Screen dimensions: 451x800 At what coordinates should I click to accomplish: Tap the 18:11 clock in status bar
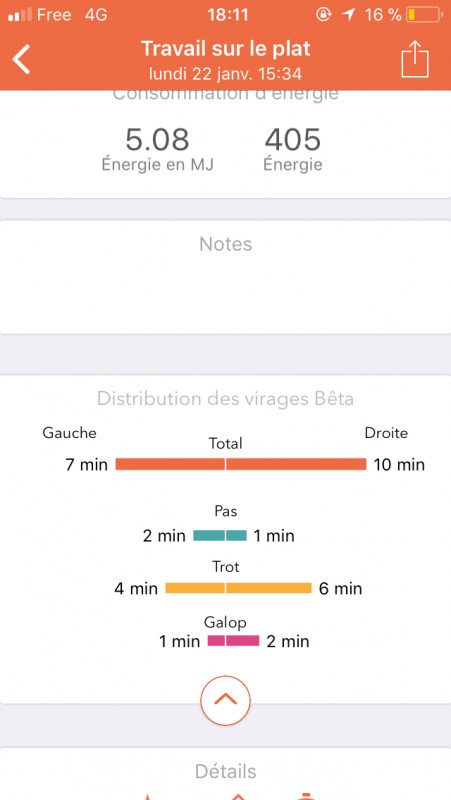pos(228,15)
